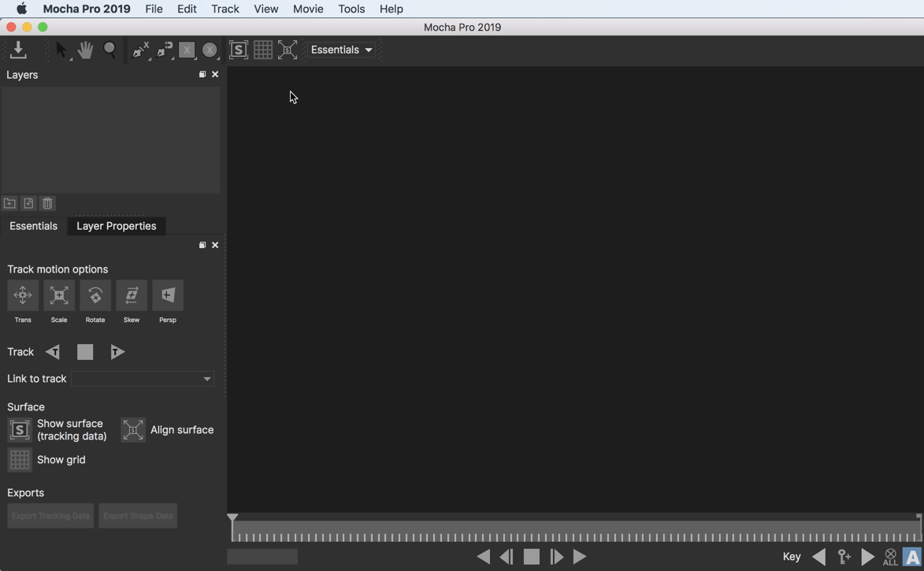The image size is (924, 571).
Task: Play the clip backwards
Action: tap(483, 557)
